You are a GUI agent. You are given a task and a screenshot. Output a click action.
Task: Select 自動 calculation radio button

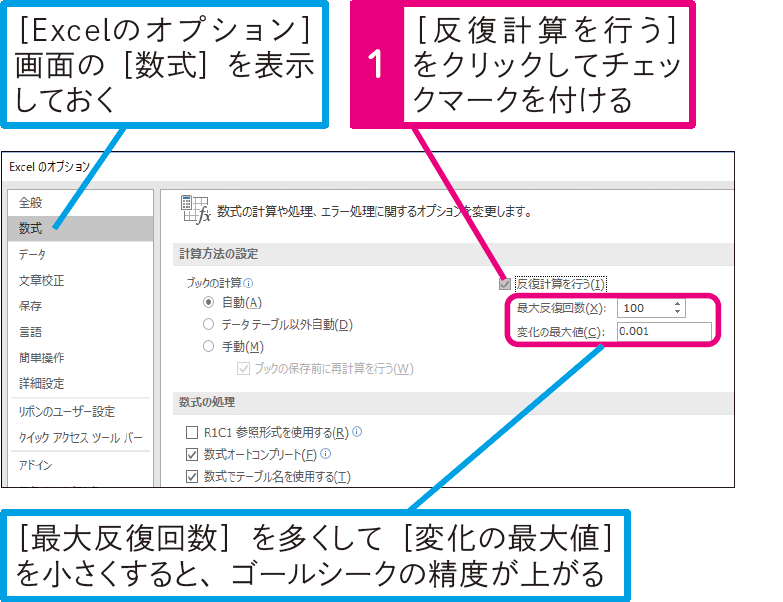[x=208, y=302]
